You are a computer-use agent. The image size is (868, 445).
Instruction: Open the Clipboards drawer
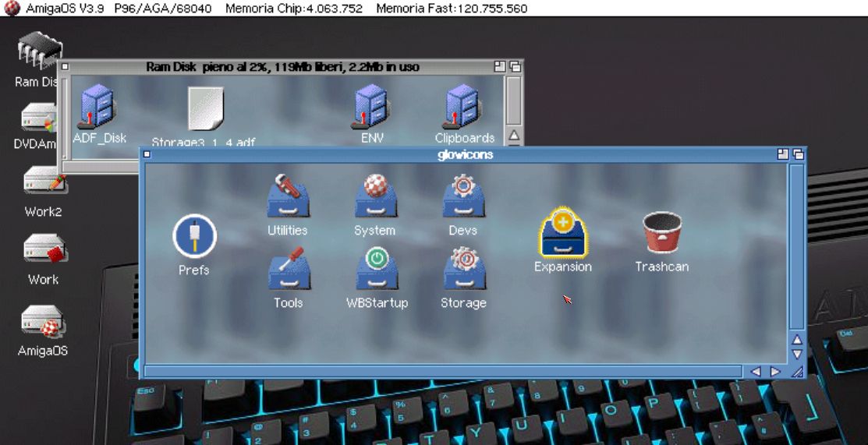(x=463, y=108)
